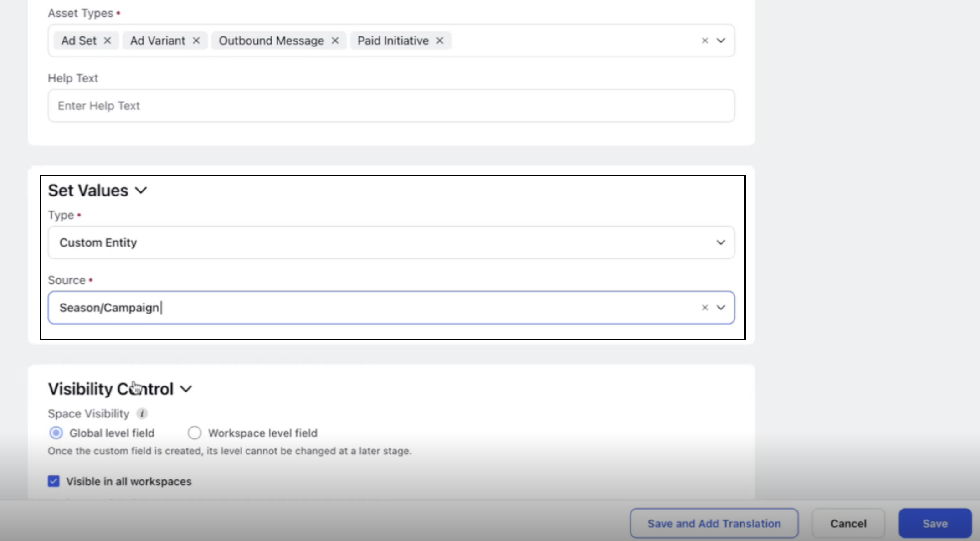The width and height of the screenshot is (980, 541).
Task: Remove the Outbound Message tag
Action: tap(335, 41)
